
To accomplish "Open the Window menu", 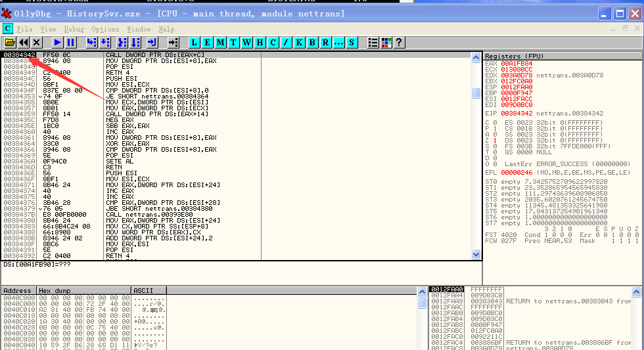I will click(139, 29).
